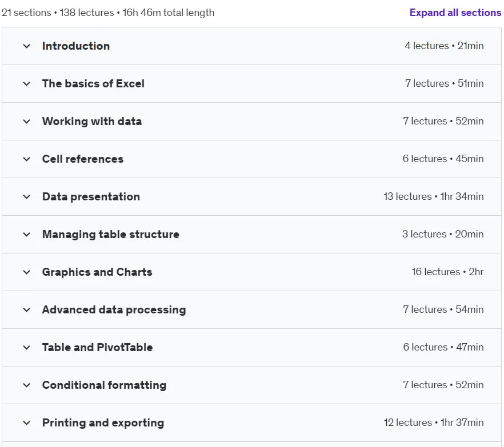This screenshot has width=504, height=447.
Task: Expand Advanced data processing chevron
Action: coord(27,310)
